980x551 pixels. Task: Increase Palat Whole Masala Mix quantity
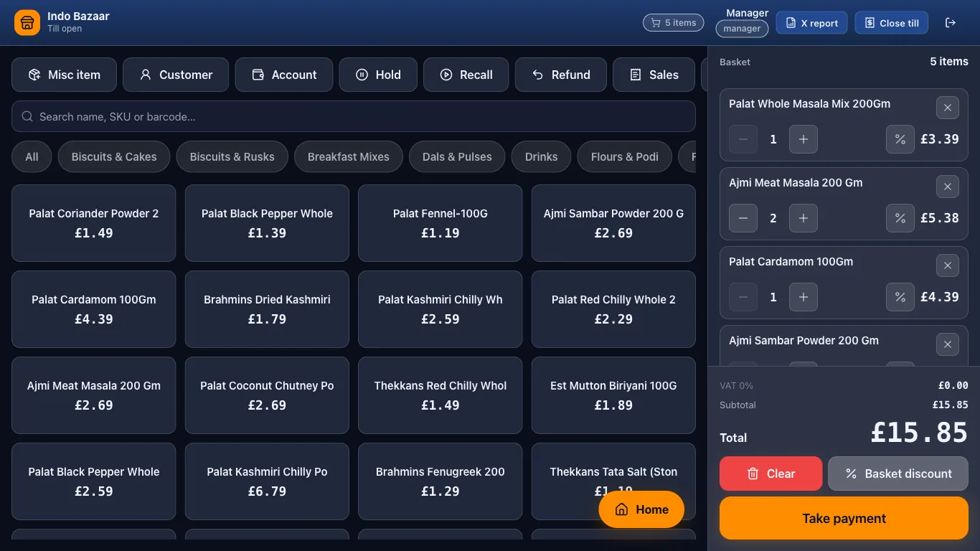click(804, 139)
